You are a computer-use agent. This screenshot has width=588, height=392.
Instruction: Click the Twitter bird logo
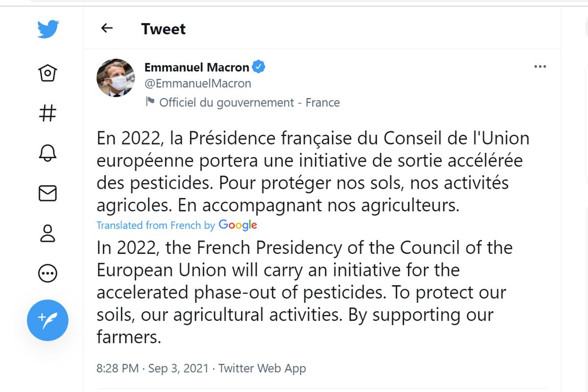click(48, 29)
